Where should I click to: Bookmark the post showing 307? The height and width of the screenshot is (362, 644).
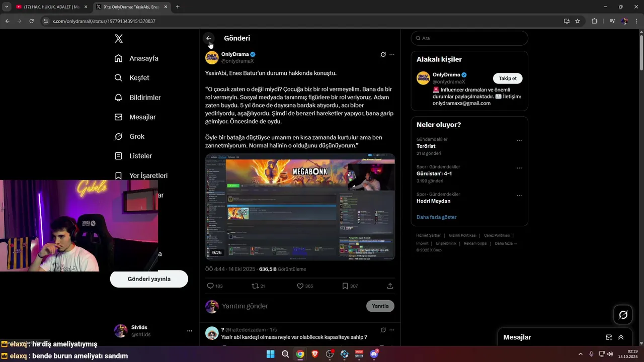coord(345,286)
